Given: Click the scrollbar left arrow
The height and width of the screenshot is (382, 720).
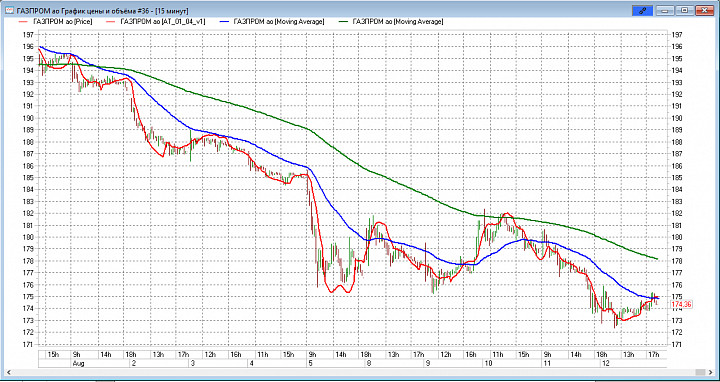Looking at the screenshot, I should pyautogui.click(x=8, y=372).
